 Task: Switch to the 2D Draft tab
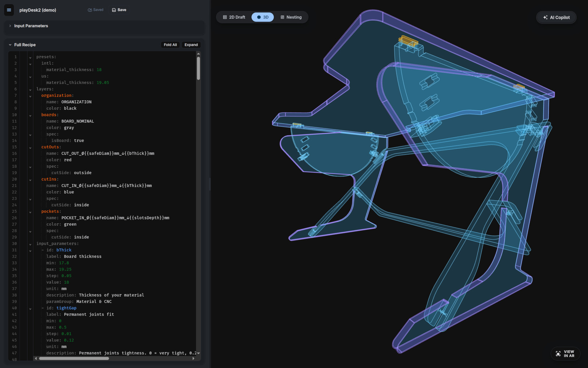[234, 17]
